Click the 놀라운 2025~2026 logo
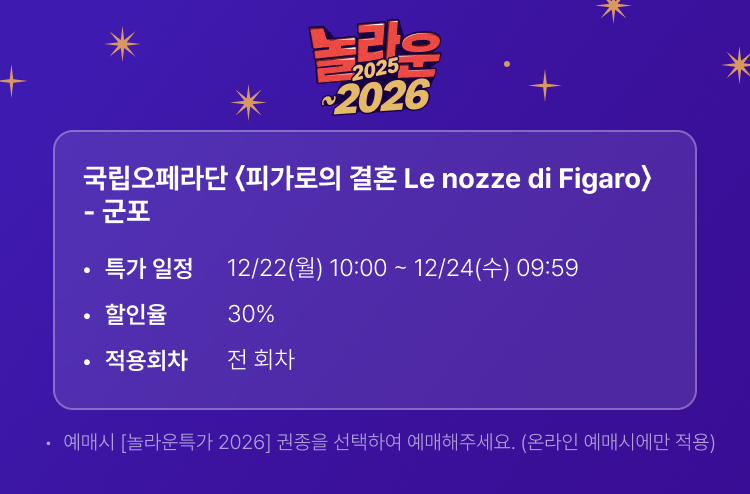750x494 pixels. [374, 67]
